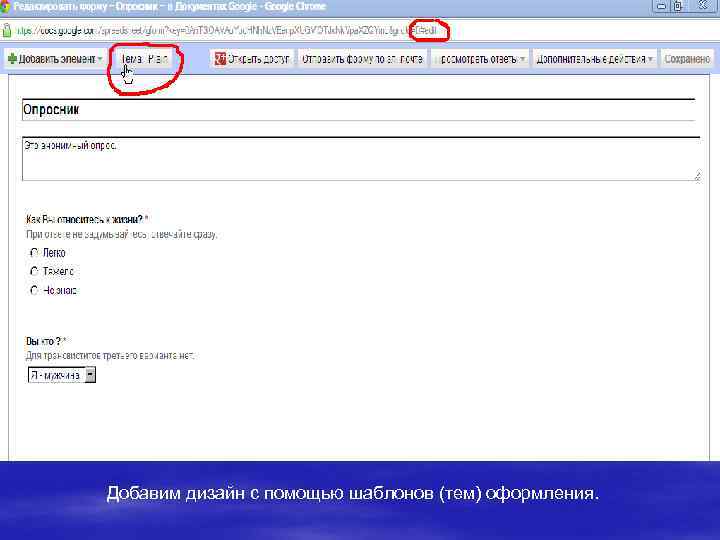The image size is (720, 540).
Task: Click the red share icon beside Открыть доступ
Action: pos(220,59)
